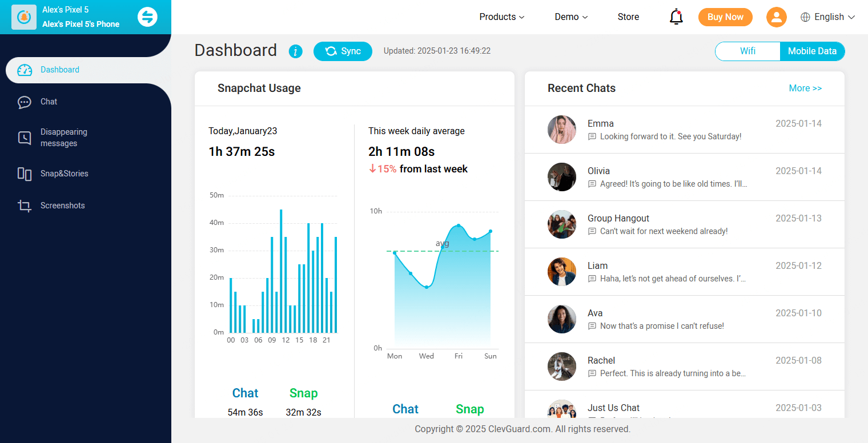Click the '15% from last week' text
Screen dimensions: 868x443
[418, 169]
